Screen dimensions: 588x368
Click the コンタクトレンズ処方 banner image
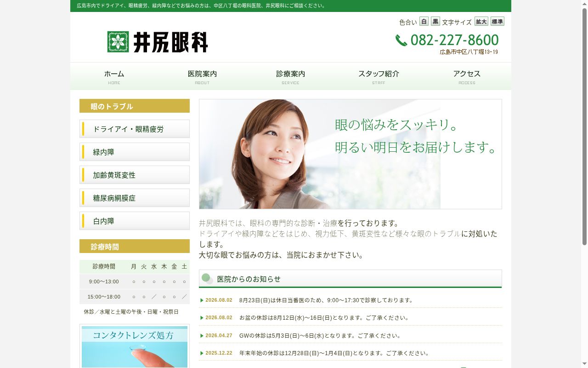pos(135,346)
